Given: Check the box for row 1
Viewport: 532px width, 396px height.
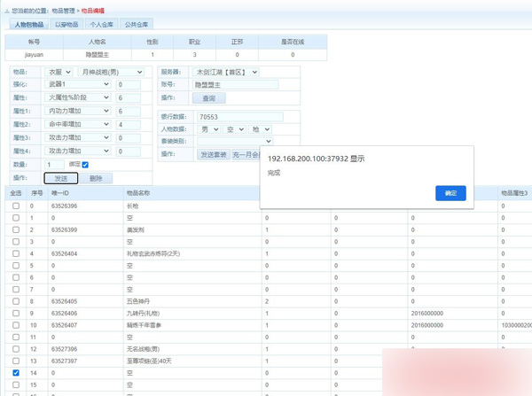Looking at the screenshot, I should coord(16,218).
